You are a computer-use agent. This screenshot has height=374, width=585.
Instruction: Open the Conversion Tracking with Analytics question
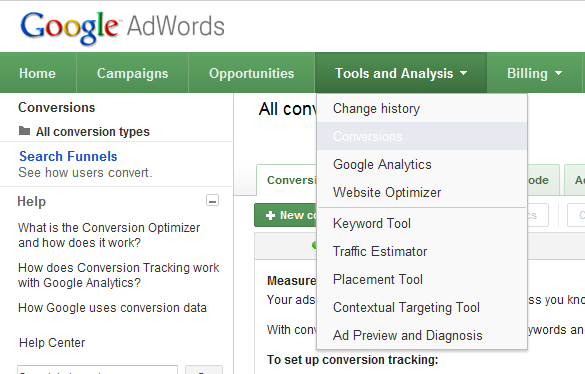coord(119,275)
